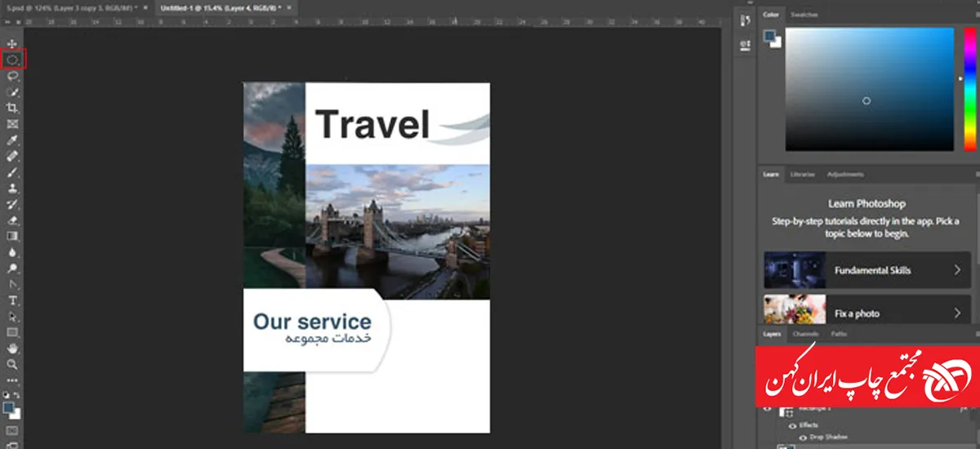Click the foreground color swatch in Color panel

click(x=770, y=36)
